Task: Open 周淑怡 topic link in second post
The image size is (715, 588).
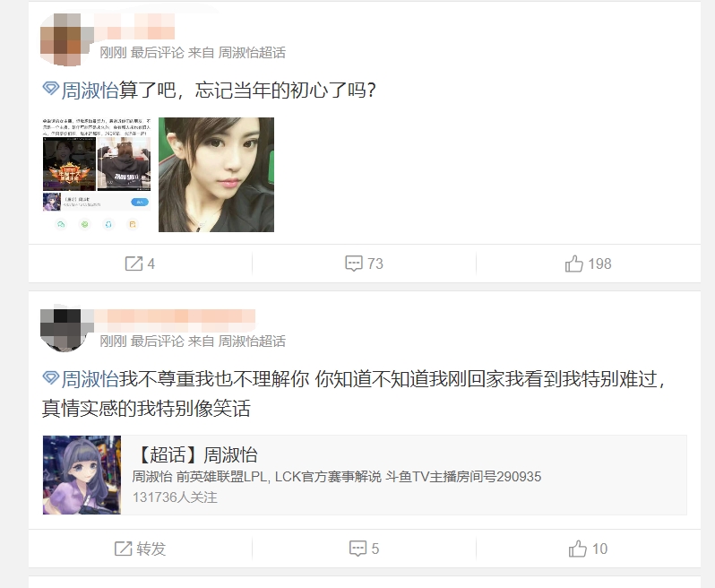Action: coord(90,379)
